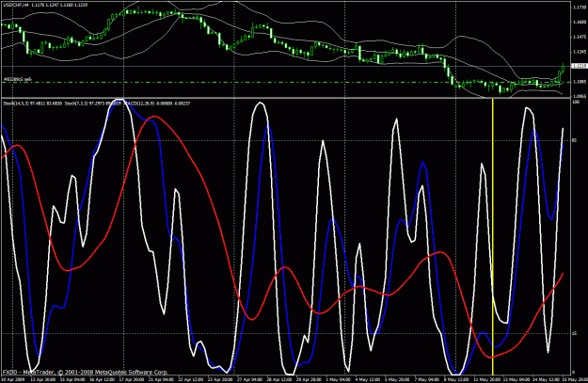Click the 1.1345 price scale label
The height and width of the screenshot is (383, 588).
(x=580, y=52)
